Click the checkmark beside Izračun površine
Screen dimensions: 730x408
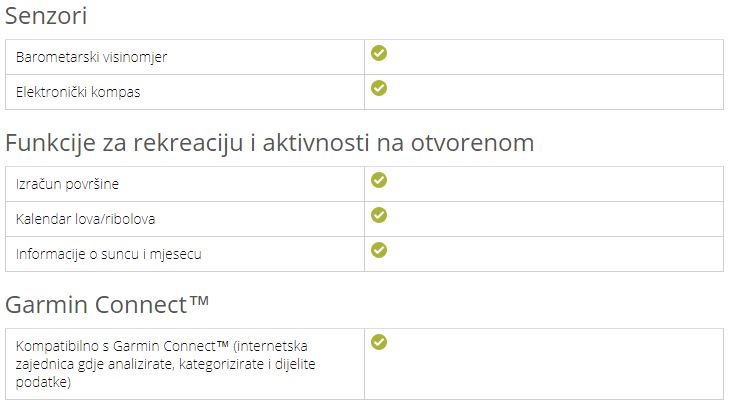coord(379,180)
